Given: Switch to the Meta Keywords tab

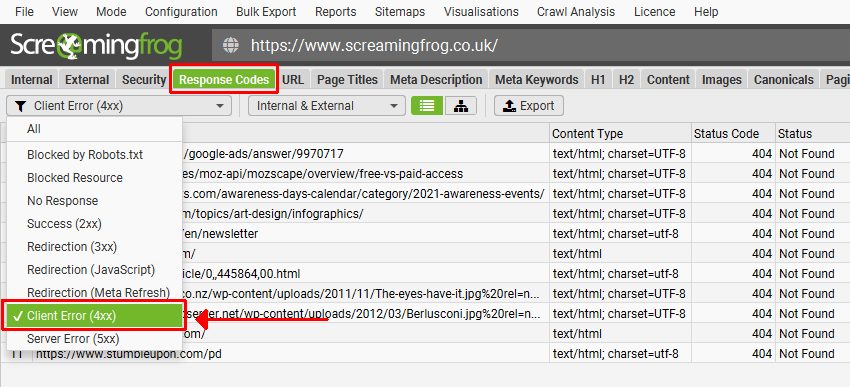Looking at the screenshot, I should (x=537, y=80).
